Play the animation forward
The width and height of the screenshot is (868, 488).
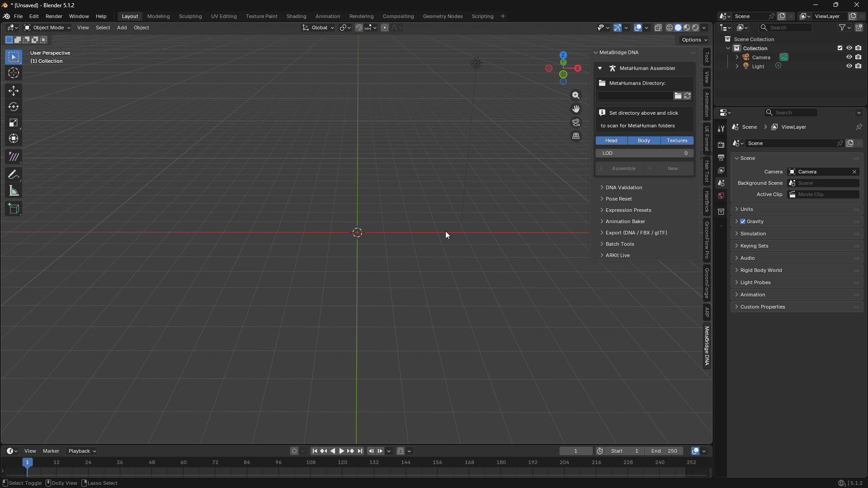point(342,451)
